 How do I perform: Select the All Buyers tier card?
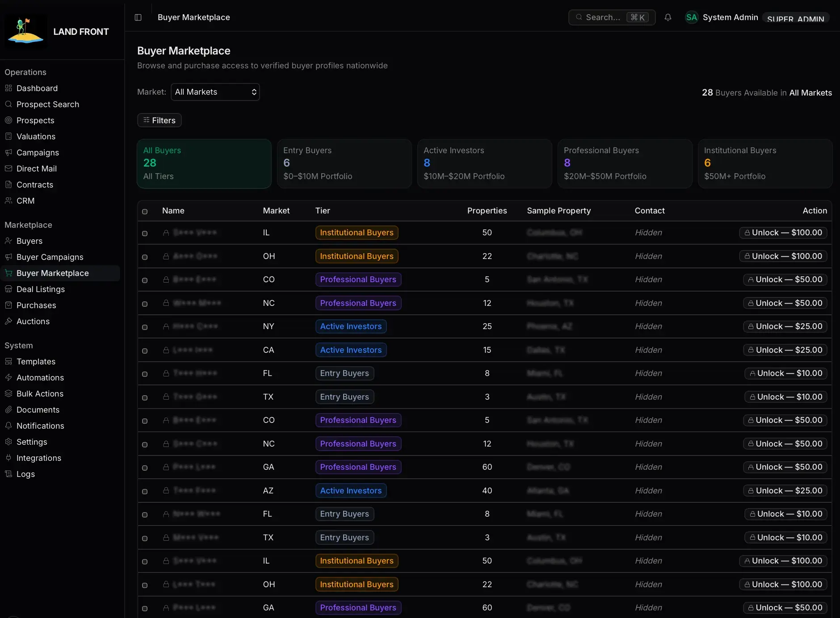tap(204, 163)
